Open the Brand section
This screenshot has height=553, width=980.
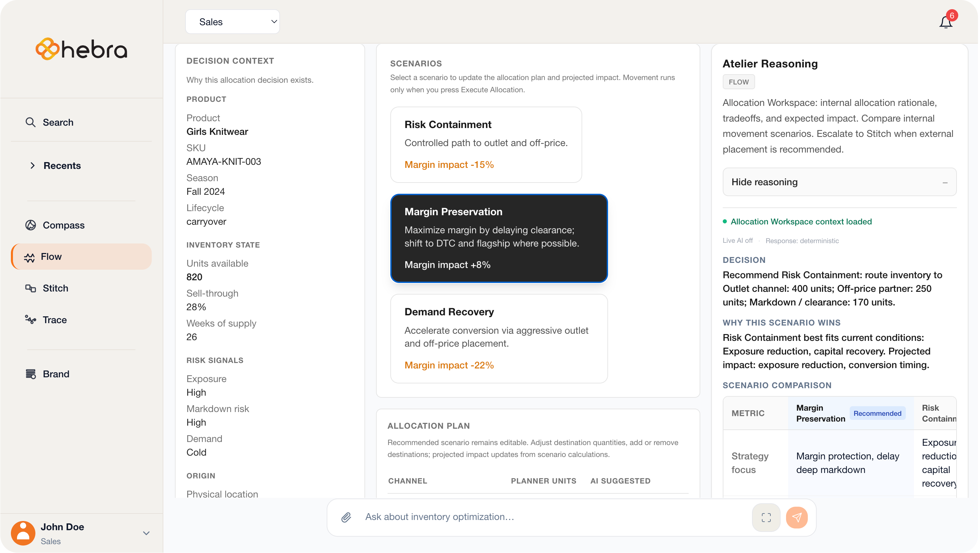56,374
